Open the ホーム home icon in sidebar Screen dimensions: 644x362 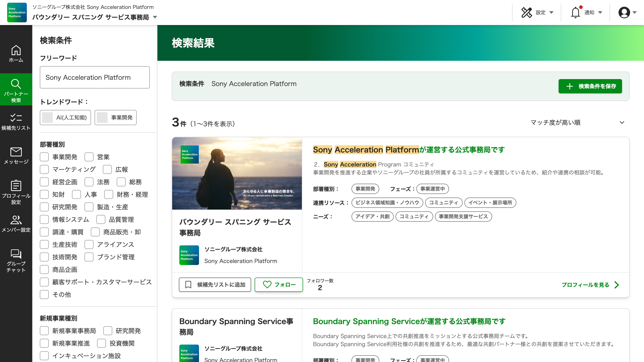[x=16, y=51]
